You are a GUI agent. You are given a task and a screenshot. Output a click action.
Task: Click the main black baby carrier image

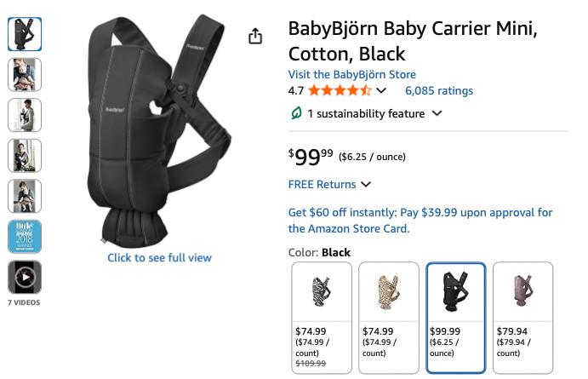click(157, 132)
